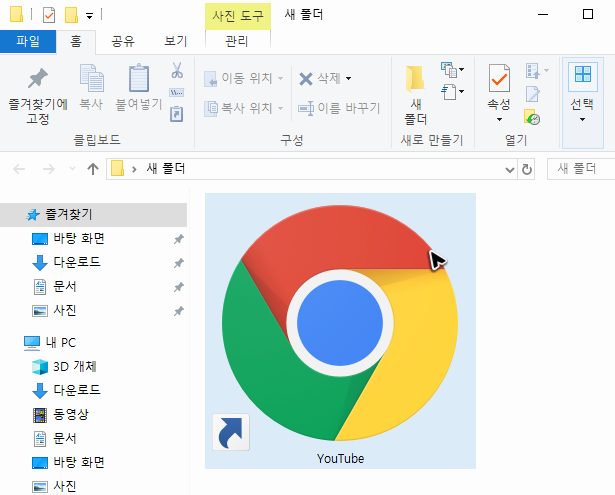
Task: Open the 선택 (Select) menu button
Action: pyautogui.click(x=582, y=103)
